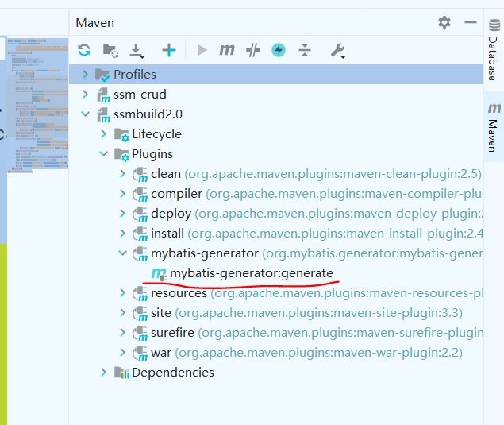Viewport: 504px width, 425px height.
Task: Click the compiler plugin plug icon
Action: [140, 195]
